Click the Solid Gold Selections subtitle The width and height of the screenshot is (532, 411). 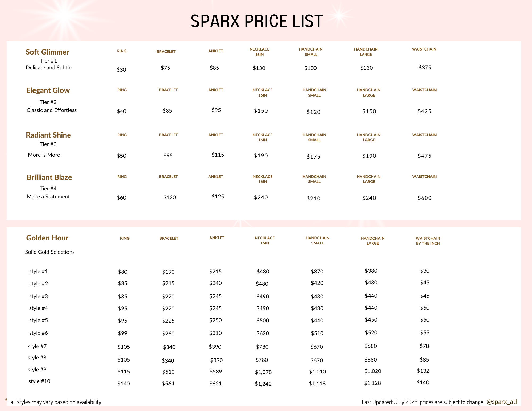(50, 252)
